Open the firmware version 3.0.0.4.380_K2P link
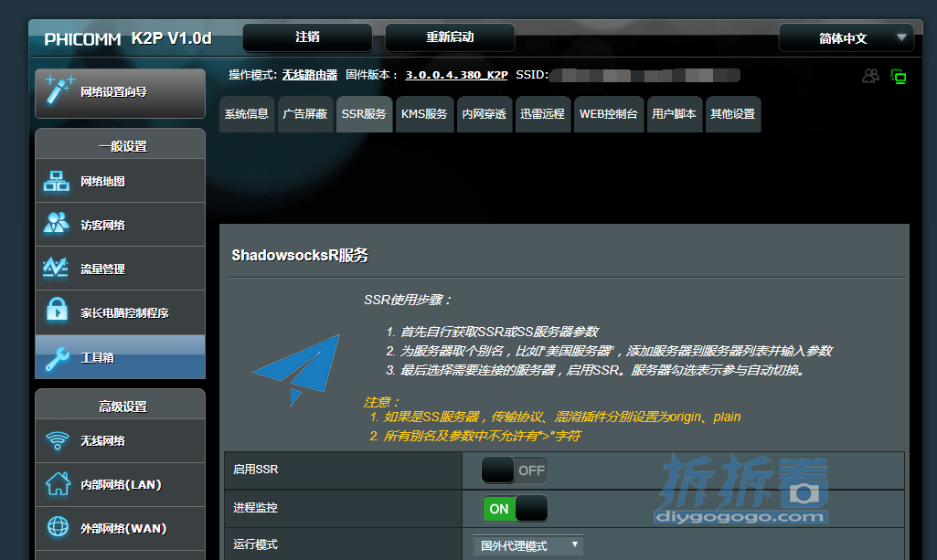The width and height of the screenshot is (937, 560). 456,75
